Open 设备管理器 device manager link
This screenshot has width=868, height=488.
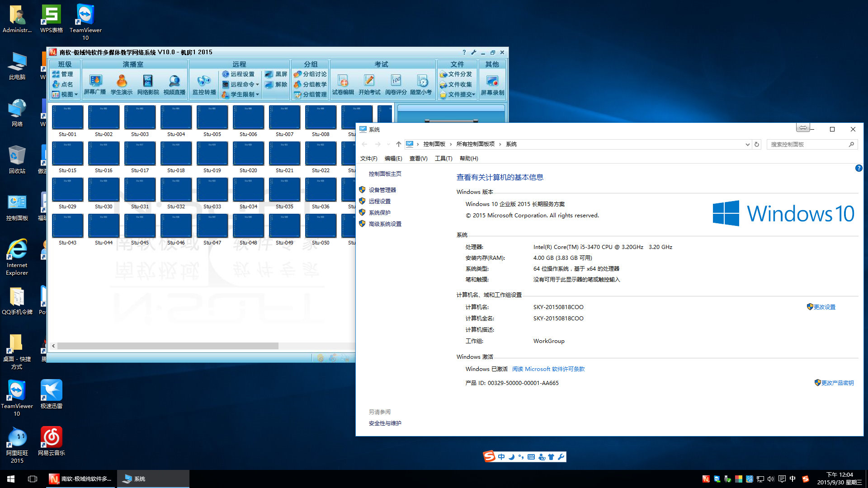click(x=382, y=190)
